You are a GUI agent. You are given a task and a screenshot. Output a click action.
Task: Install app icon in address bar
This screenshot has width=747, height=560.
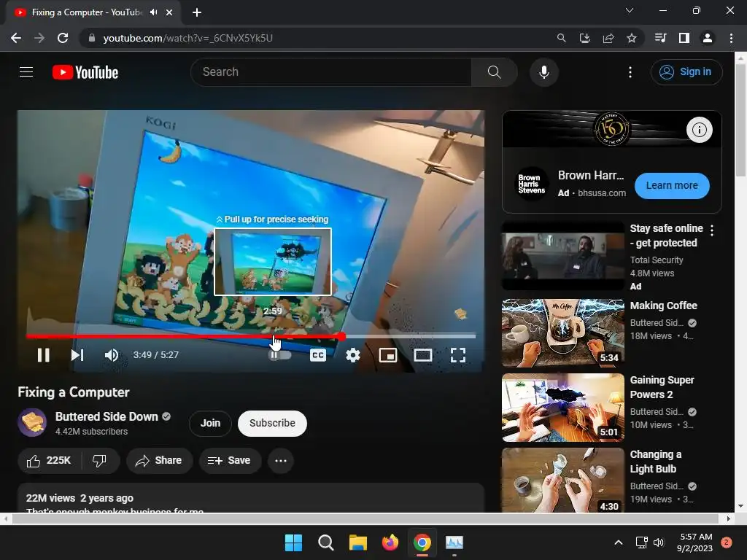pyautogui.click(x=584, y=38)
